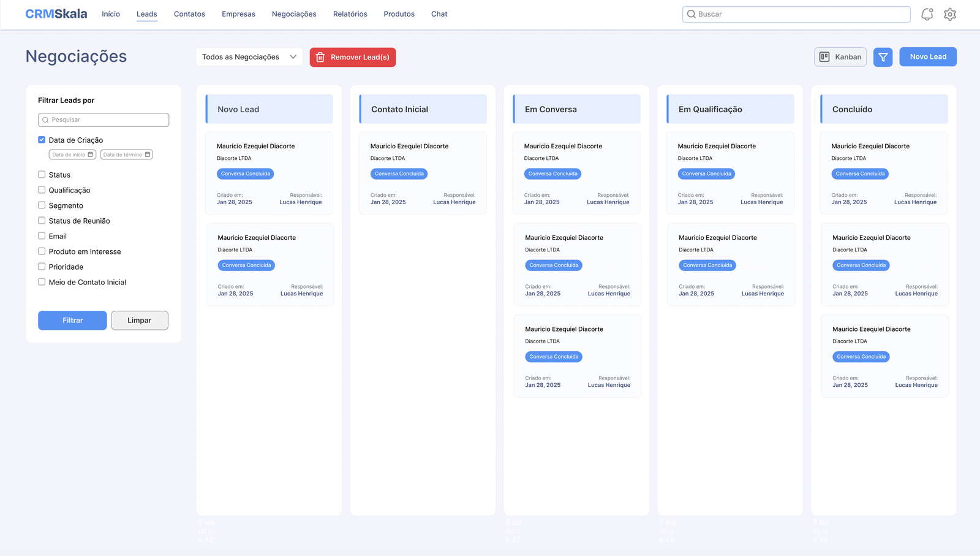This screenshot has width=980, height=556.
Task: Enable the Status filter checkbox
Action: (42, 175)
